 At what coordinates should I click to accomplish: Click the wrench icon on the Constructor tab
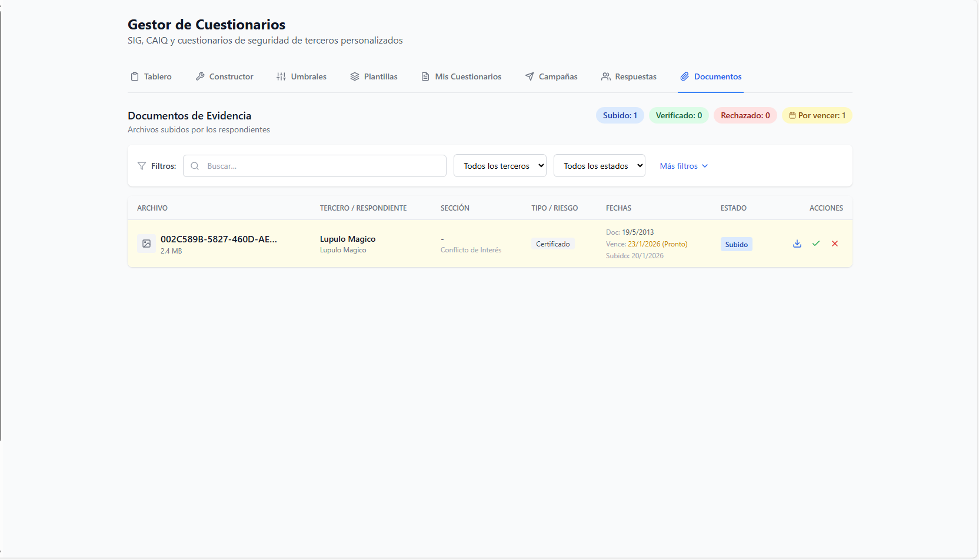point(200,76)
